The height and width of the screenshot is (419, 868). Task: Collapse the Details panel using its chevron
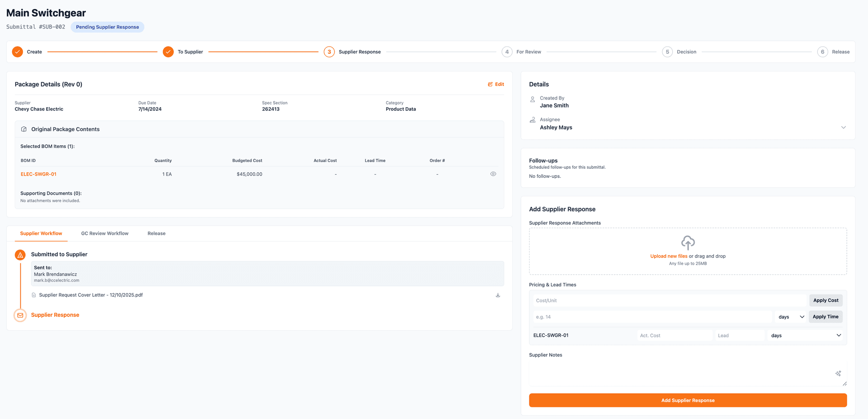[844, 127]
